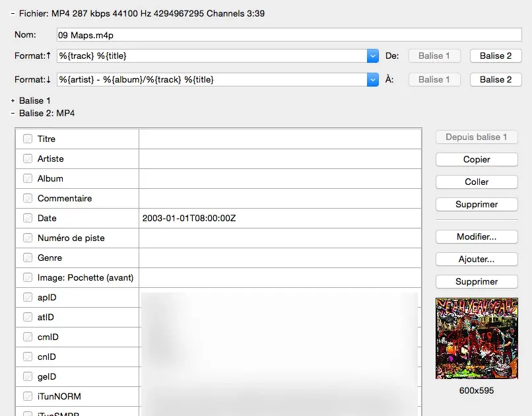
Task: Click the 600x595 album artwork thumbnail
Action: [x=476, y=338]
